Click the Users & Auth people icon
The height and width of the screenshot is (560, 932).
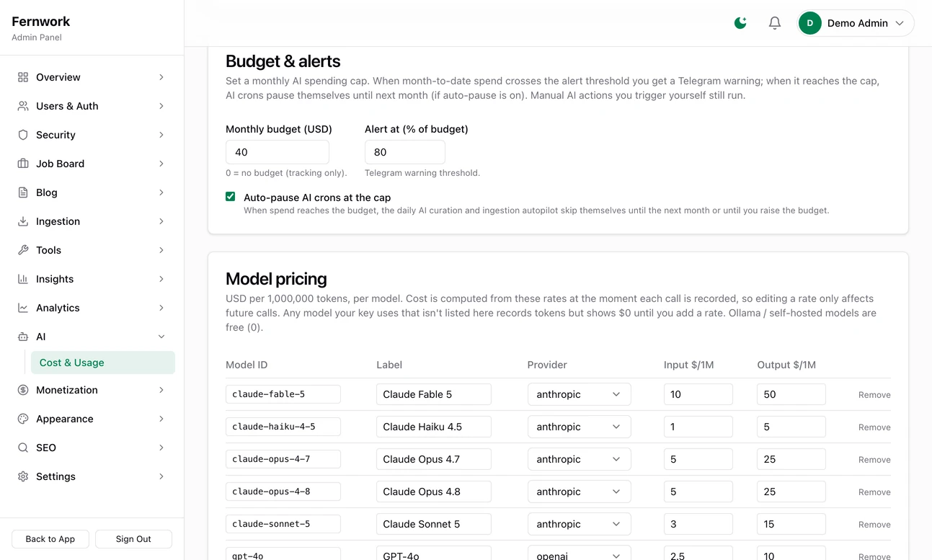[23, 106]
